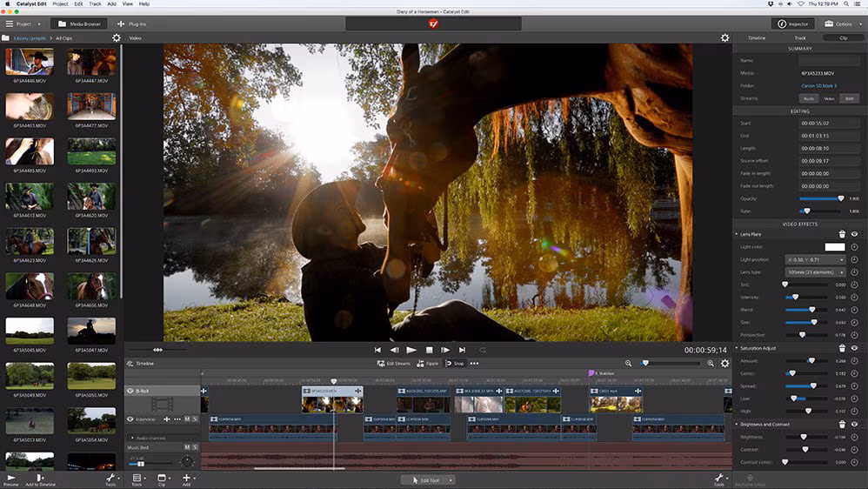Open the Light position dropdown

click(x=815, y=259)
